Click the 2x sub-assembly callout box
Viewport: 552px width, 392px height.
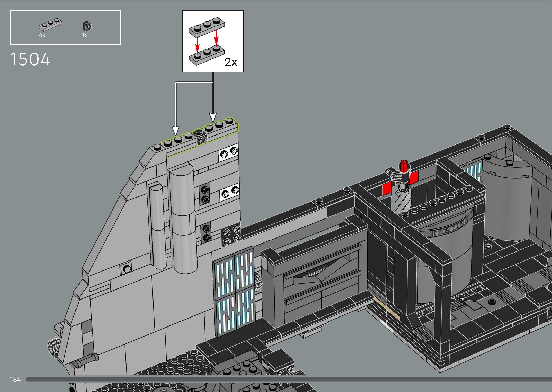click(x=213, y=41)
